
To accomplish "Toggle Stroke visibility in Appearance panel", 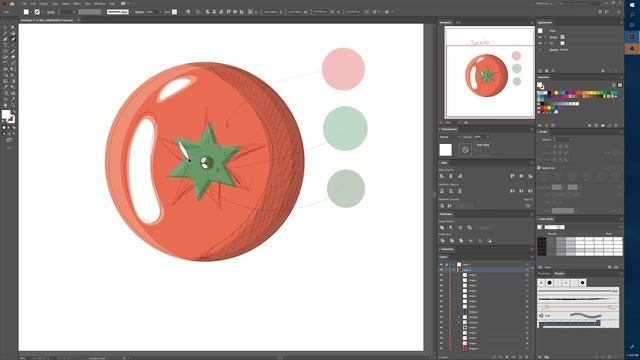I will pos(540,37).
